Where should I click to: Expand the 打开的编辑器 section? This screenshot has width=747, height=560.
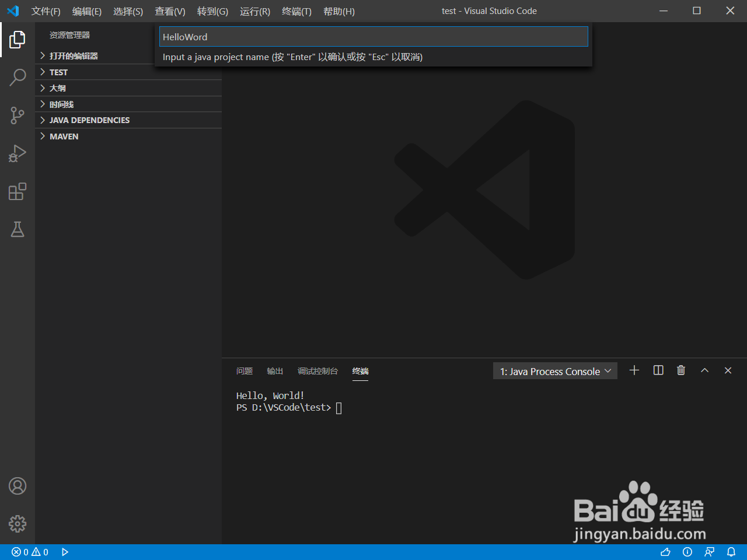128,56
